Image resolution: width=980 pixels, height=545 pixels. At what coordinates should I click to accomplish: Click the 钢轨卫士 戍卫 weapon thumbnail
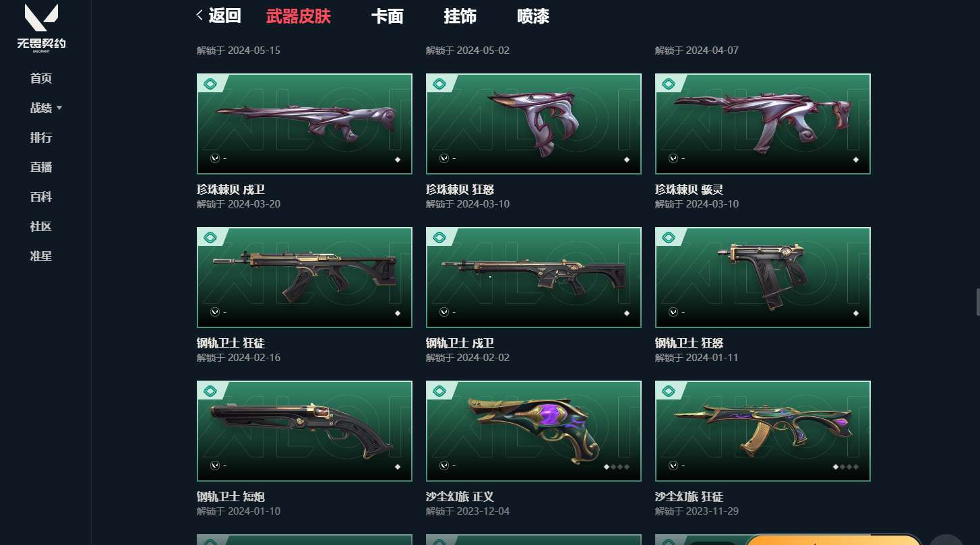point(534,278)
